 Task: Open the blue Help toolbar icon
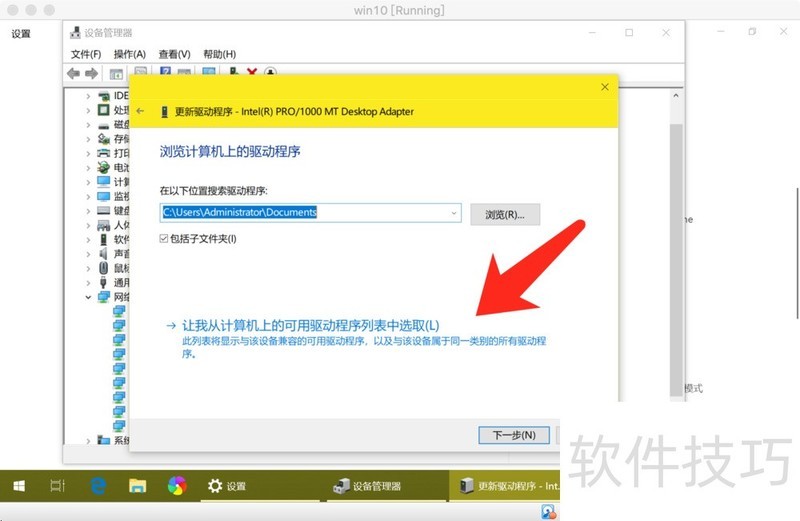click(x=165, y=71)
